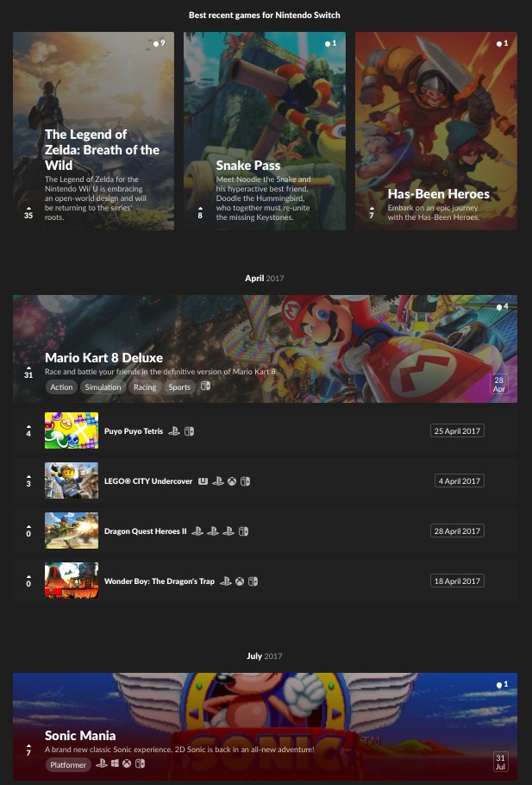The height and width of the screenshot is (785, 532).
Task: Click the 28 Apr badge on Mario Kart
Action: point(499,384)
